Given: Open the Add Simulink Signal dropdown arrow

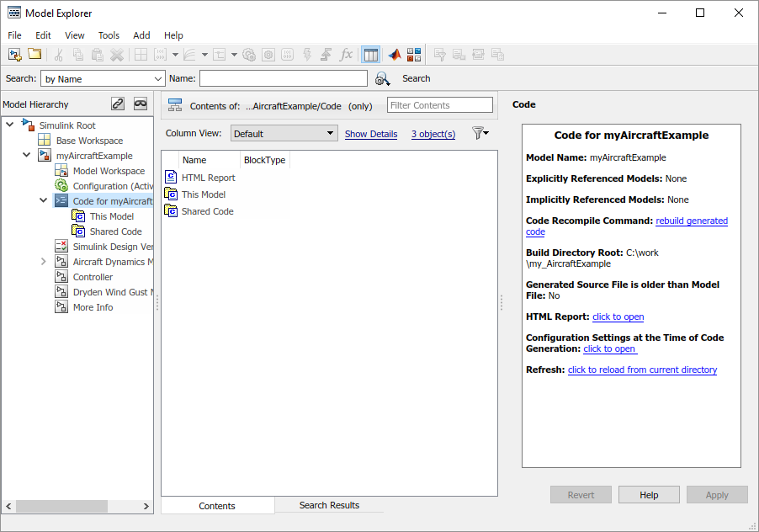Looking at the screenshot, I should click(x=204, y=55).
